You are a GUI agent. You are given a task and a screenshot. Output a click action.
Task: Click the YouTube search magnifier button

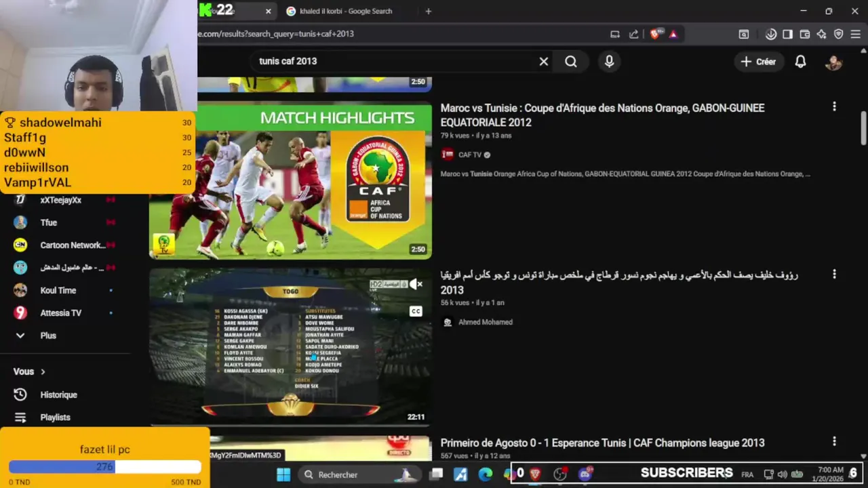coord(571,62)
